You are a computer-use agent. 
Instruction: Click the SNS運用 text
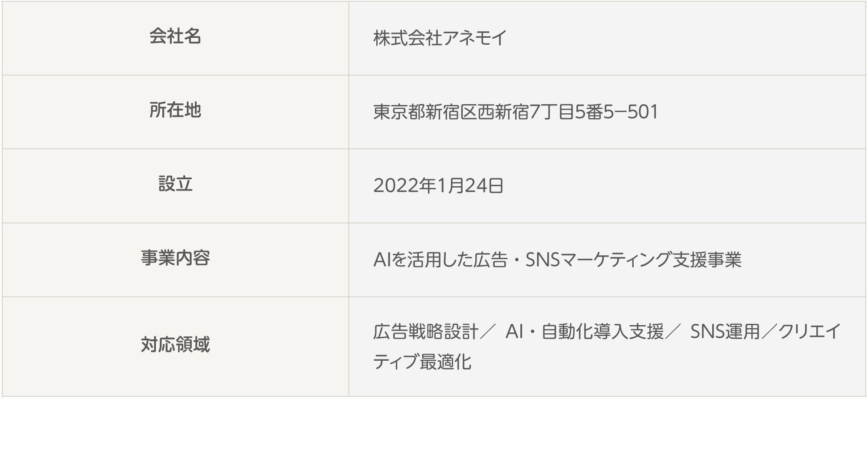[x=725, y=332]
